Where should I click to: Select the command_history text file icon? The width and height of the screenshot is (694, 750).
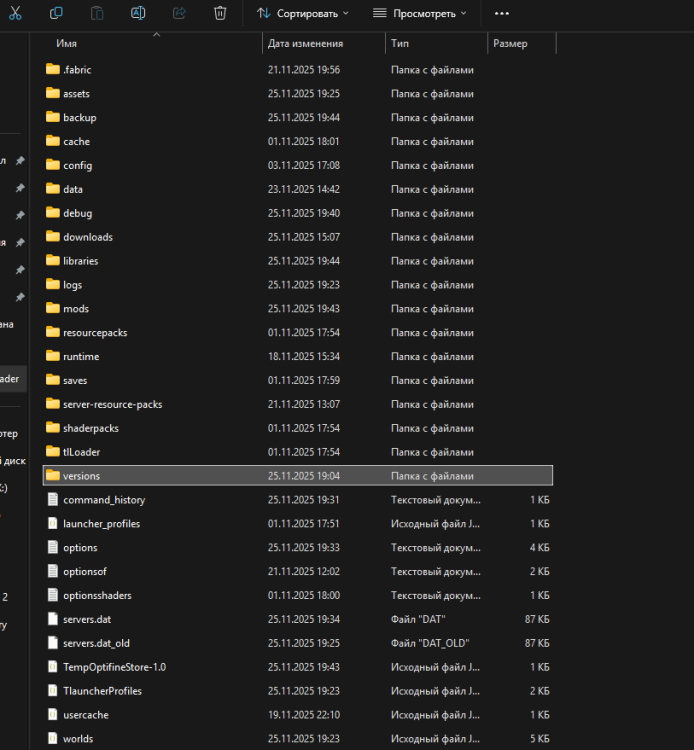[53, 499]
